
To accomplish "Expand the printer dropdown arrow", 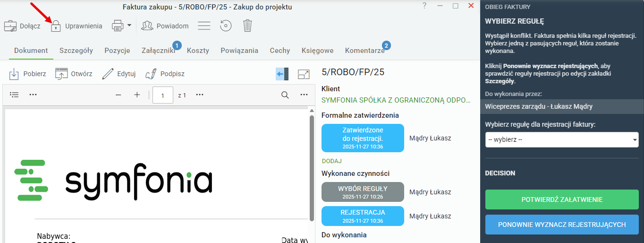I will click(129, 26).
